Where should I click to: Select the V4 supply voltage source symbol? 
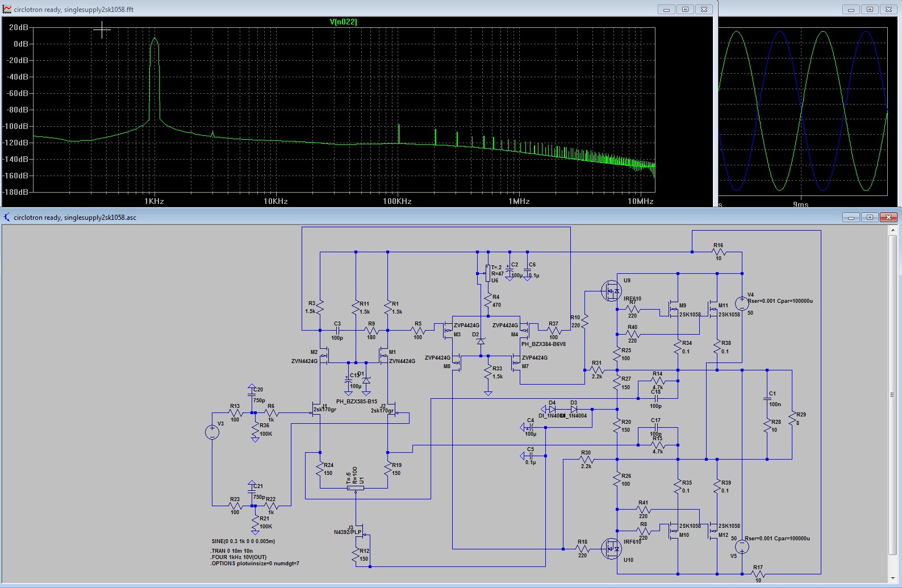[742, 303]
